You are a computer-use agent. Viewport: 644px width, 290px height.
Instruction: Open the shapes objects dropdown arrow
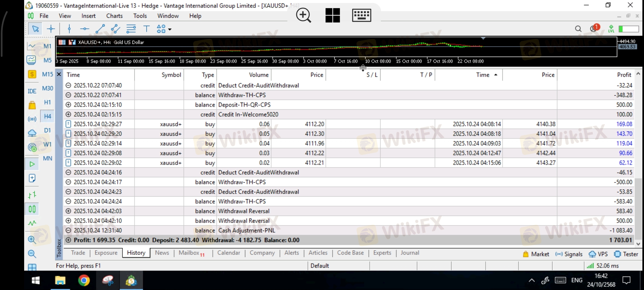coord(170,29)
